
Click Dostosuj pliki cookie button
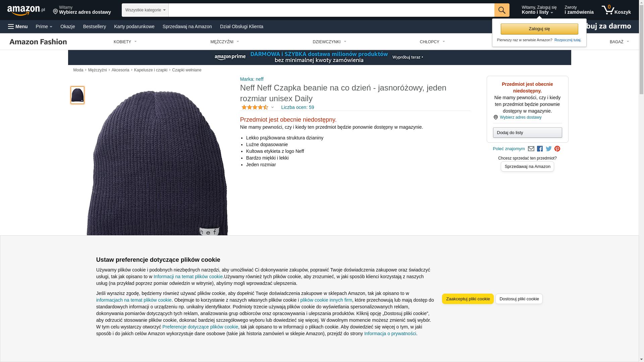519,299
